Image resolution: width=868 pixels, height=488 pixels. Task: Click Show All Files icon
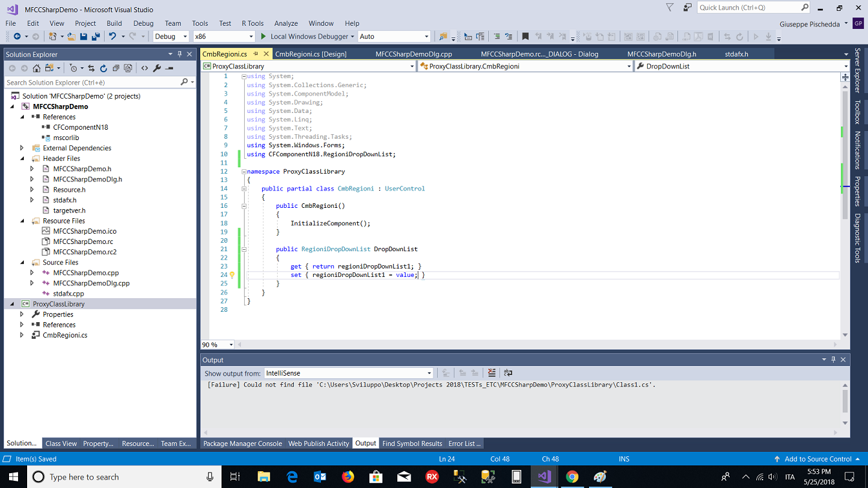click(128, 68)
